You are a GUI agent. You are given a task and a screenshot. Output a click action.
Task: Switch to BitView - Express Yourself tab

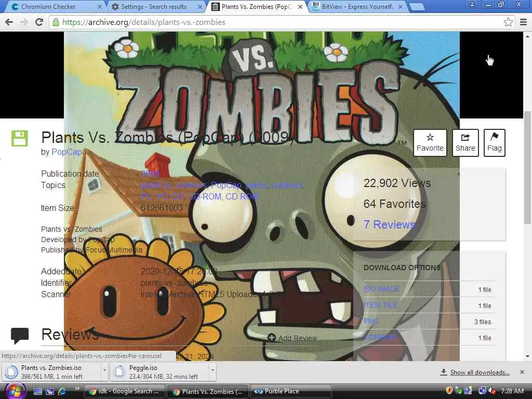click(x=357, y=6)
